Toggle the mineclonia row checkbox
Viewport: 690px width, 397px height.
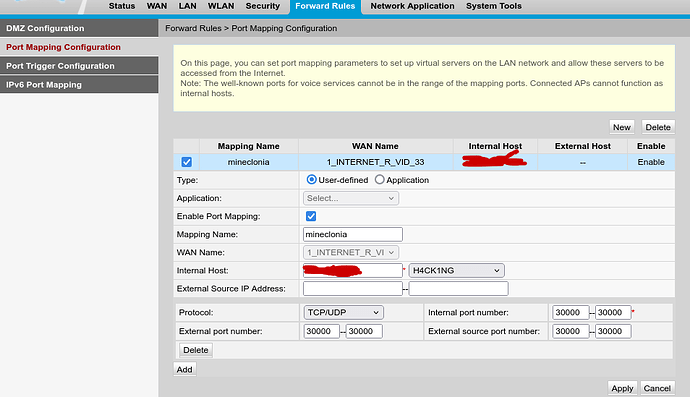[187, 162]
